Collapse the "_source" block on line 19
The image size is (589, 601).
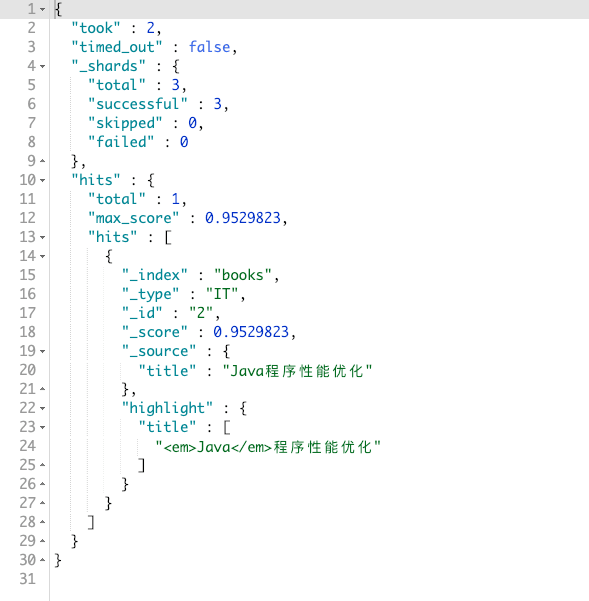click(x=43, y=351)
